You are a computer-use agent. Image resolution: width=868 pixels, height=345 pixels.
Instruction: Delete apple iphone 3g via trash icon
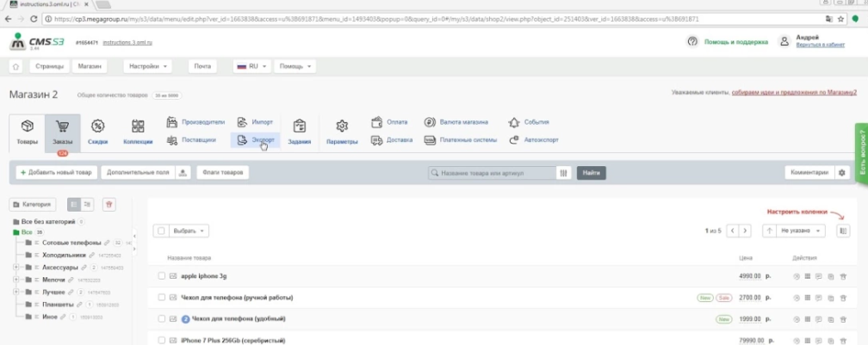[840, 276]
